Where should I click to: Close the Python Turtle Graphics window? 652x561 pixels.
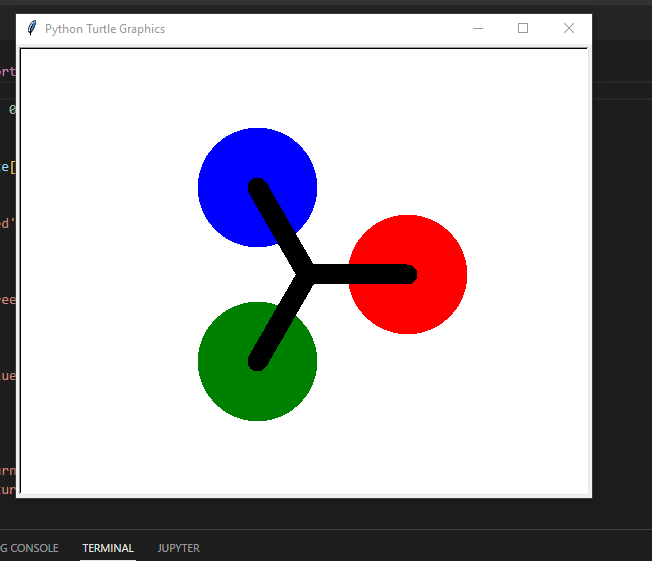click(x=568, y=28)
